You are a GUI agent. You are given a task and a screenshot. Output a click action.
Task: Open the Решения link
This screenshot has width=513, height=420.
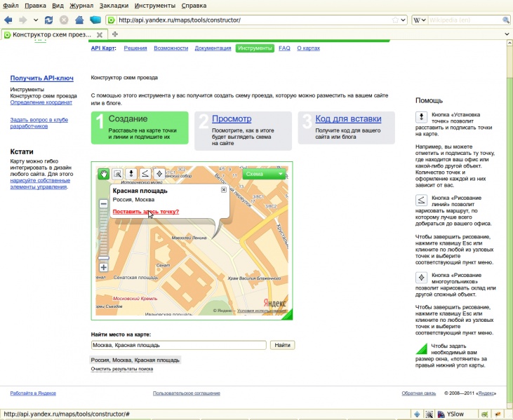[x=135, y=48]
